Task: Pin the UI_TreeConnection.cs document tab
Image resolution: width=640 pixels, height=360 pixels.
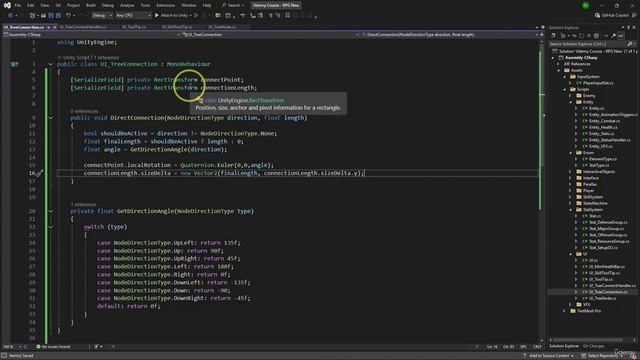Action: click(49, 27)
